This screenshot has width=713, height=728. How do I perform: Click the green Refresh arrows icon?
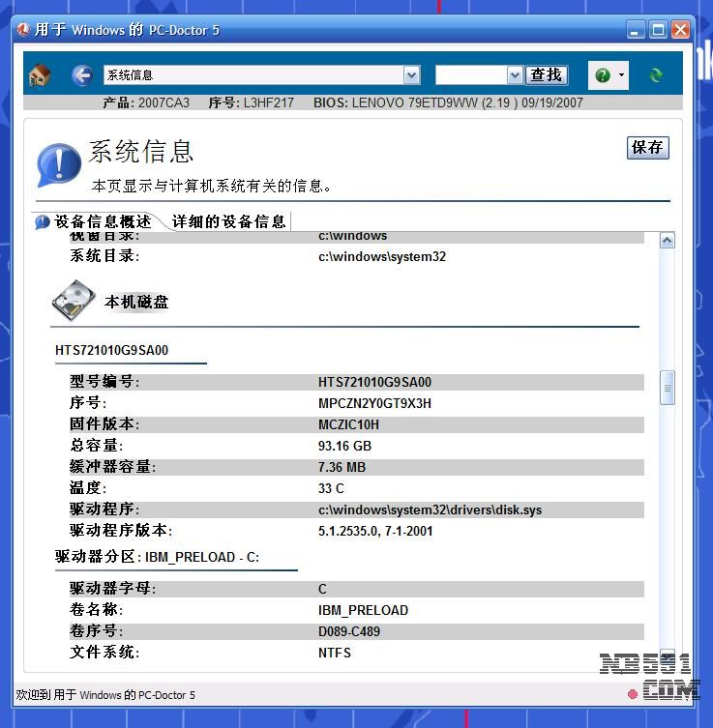coord(655,75)
